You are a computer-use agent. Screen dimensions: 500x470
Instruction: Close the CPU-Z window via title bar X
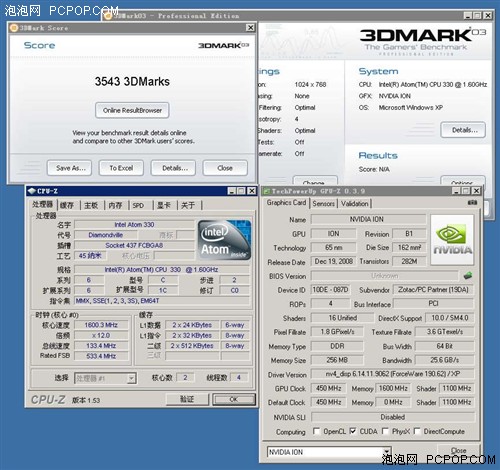click(252, 191)
